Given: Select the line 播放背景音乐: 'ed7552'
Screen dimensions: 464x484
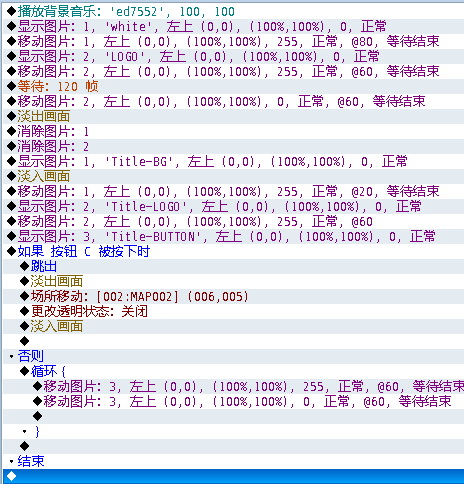Looking at the screenshot, I should pyautogui.click(x=233, y=12).
